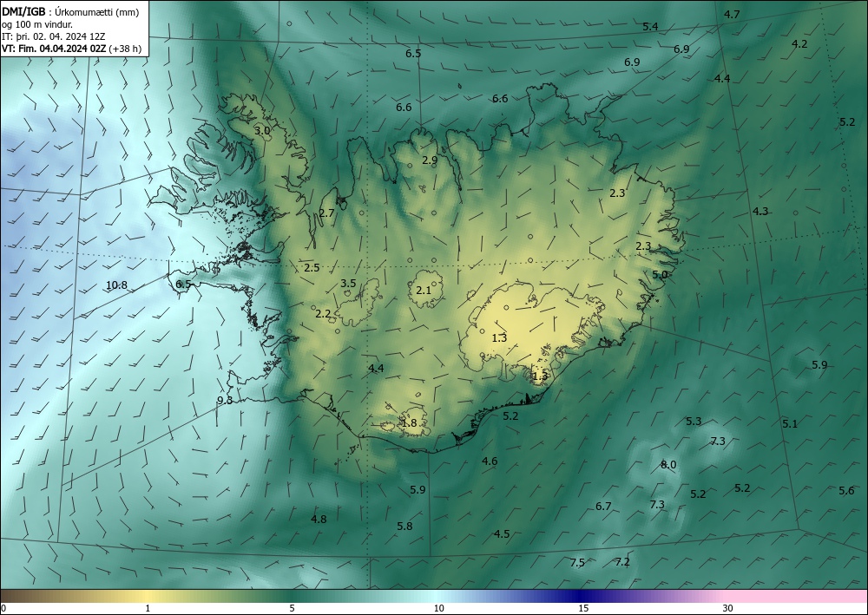Click the colour scale label 1
The height and width of the screenshot is (615, 868).
point(148,608)
